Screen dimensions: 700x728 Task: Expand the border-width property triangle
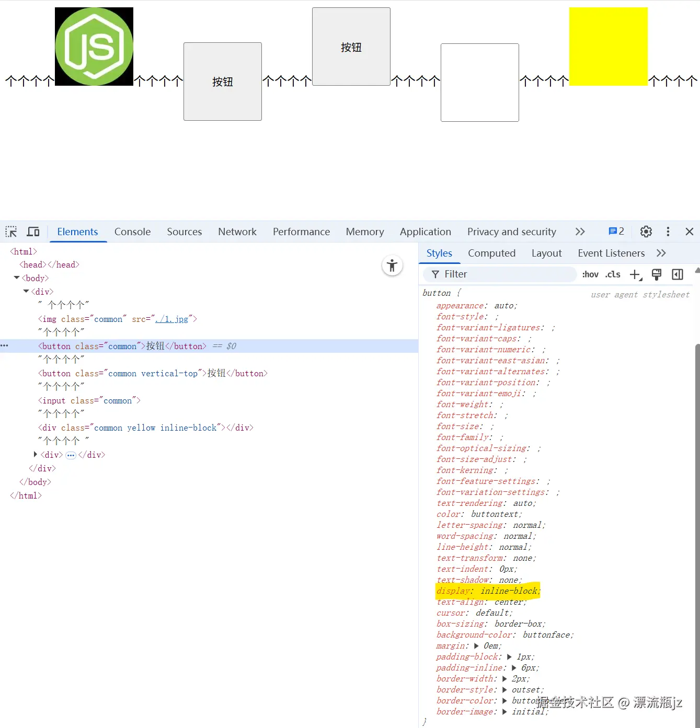(504, 679)
